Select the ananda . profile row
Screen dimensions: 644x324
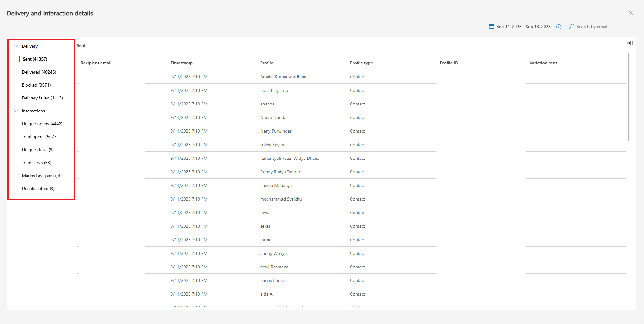coord(268,104)
